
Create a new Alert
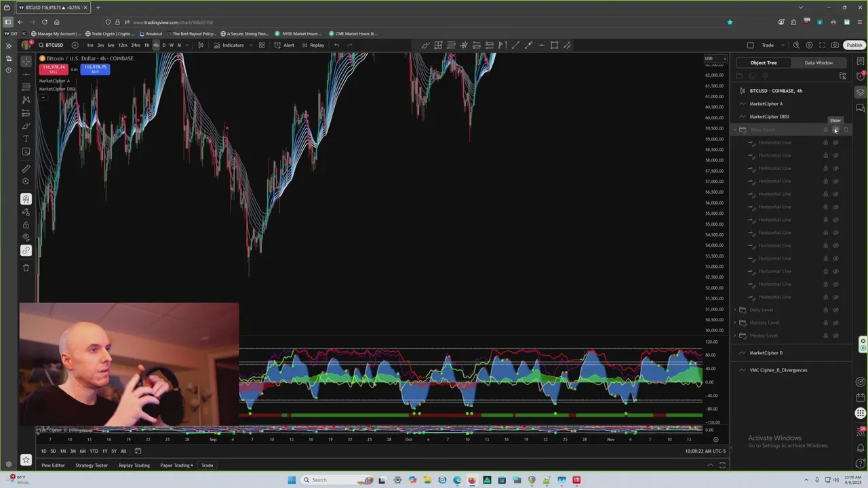coord(284,45)
